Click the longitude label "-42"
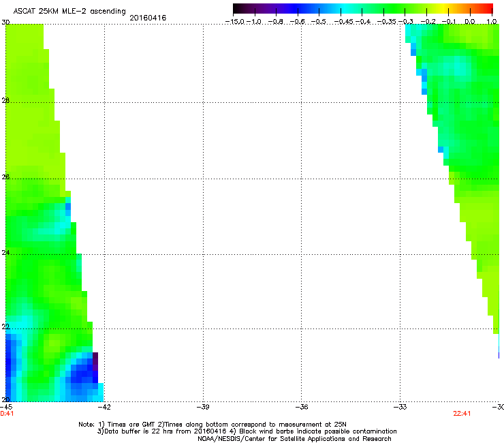 104,407
